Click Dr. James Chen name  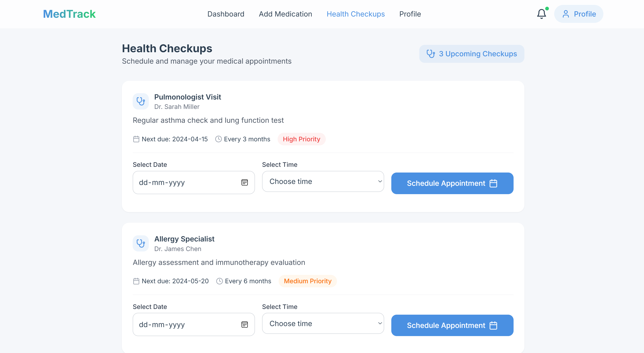(x=178, y=249)
